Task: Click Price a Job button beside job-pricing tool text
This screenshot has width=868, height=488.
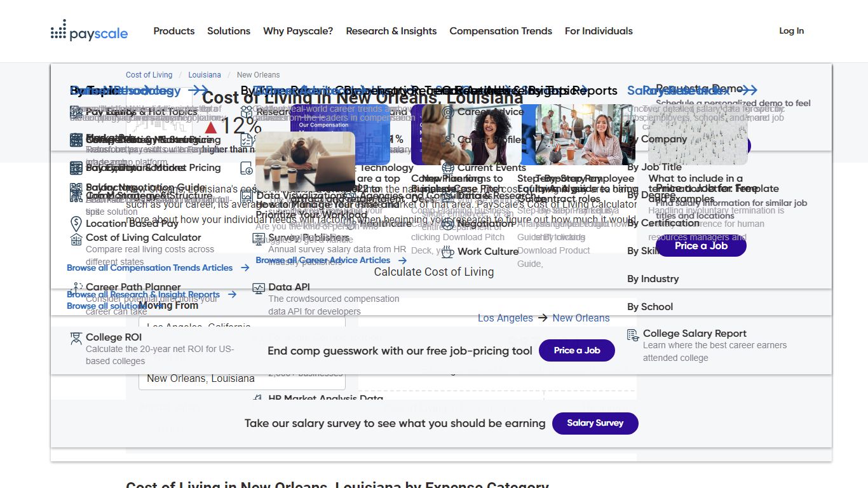Action: point(577,350)
